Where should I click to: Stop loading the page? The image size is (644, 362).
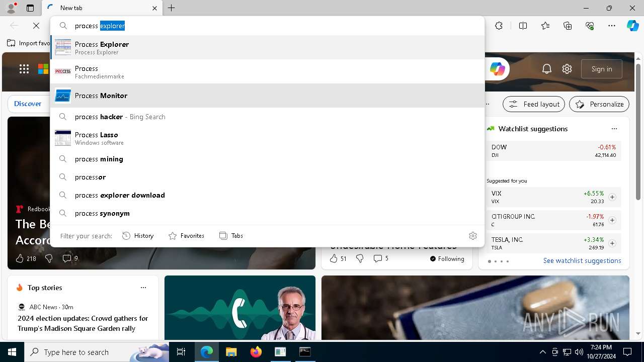[36, 26]
